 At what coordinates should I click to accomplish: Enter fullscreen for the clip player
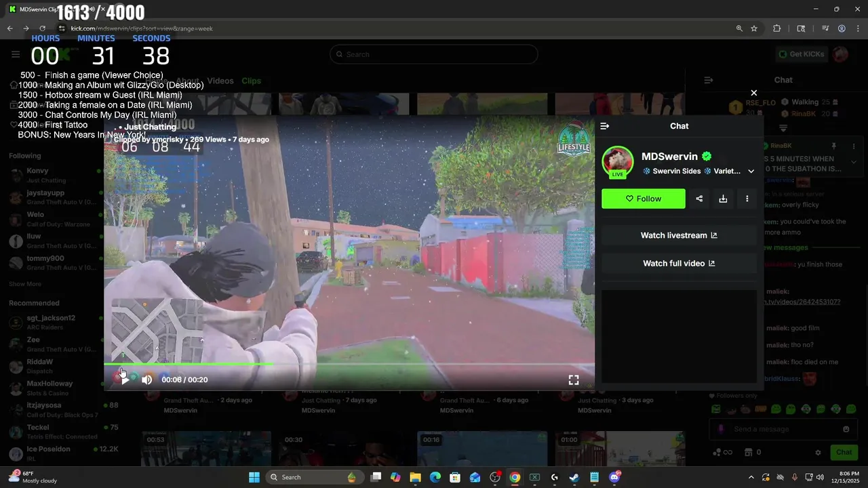click(574, 380)
